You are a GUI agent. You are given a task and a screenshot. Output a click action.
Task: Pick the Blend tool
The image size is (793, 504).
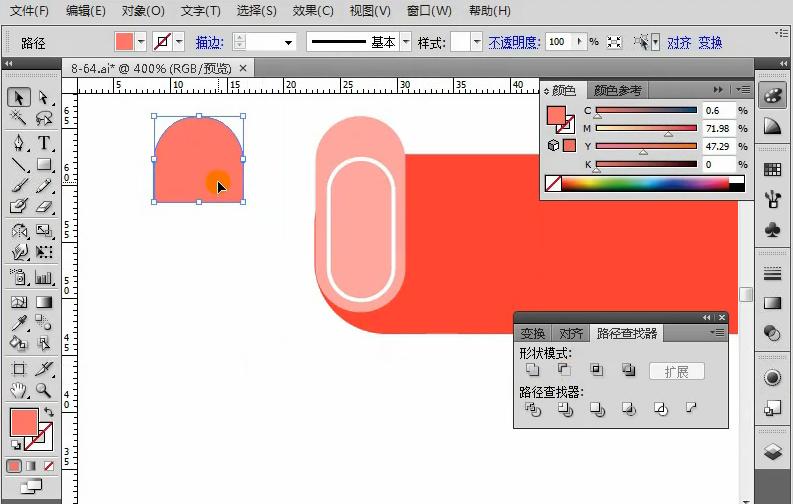[x=44, y=323]
